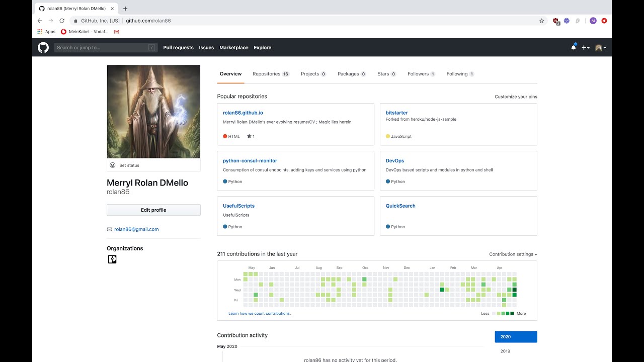Click the wizard profile picture
This screenshot has height=362, width=644.
tap(153, 112)
